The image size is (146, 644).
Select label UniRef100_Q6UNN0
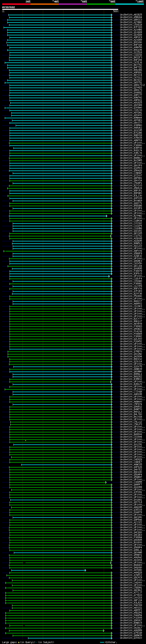point(131,371)
